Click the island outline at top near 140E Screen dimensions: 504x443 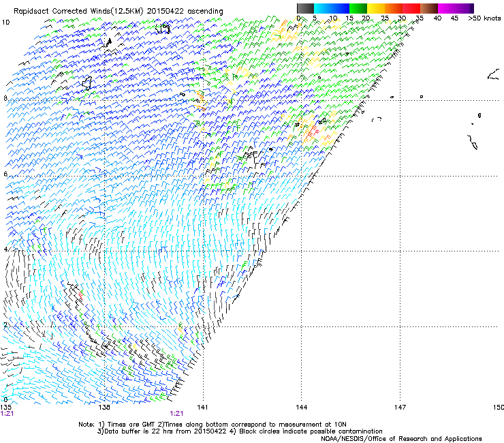(x=163, y=29)
